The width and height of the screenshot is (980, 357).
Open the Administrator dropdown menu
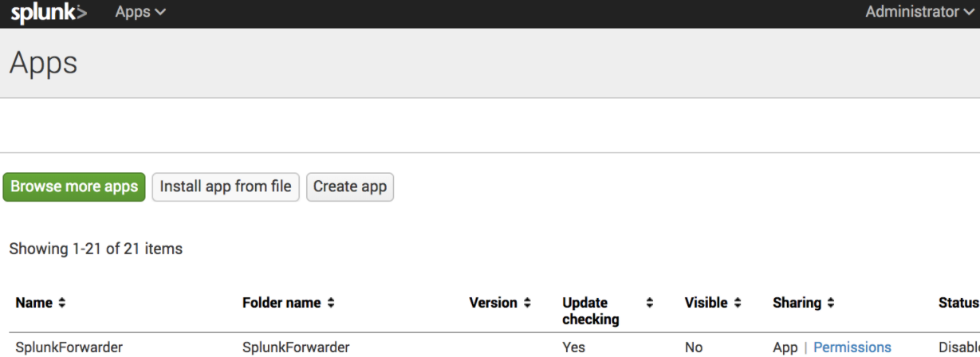click(920, 12)
